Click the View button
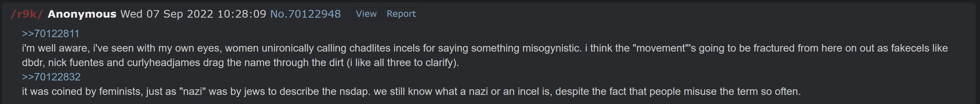The width and height of the screenshot is (980, 104). click(366, 14)
